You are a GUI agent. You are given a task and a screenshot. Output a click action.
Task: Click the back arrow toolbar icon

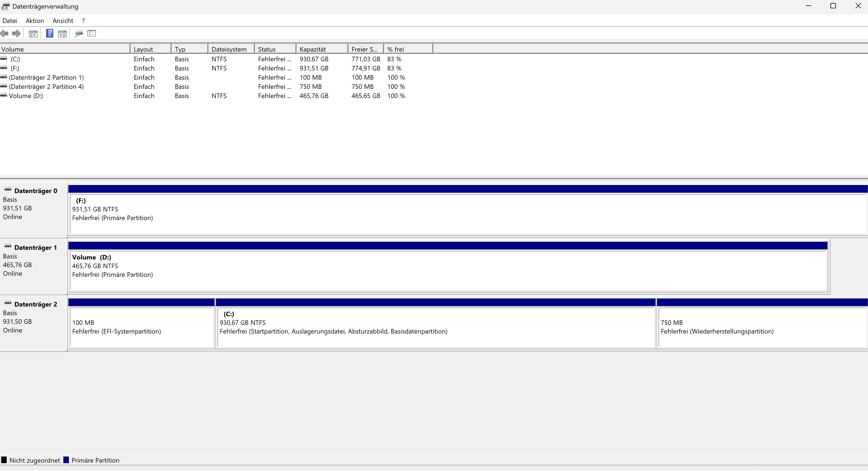[x=4, y=33]
